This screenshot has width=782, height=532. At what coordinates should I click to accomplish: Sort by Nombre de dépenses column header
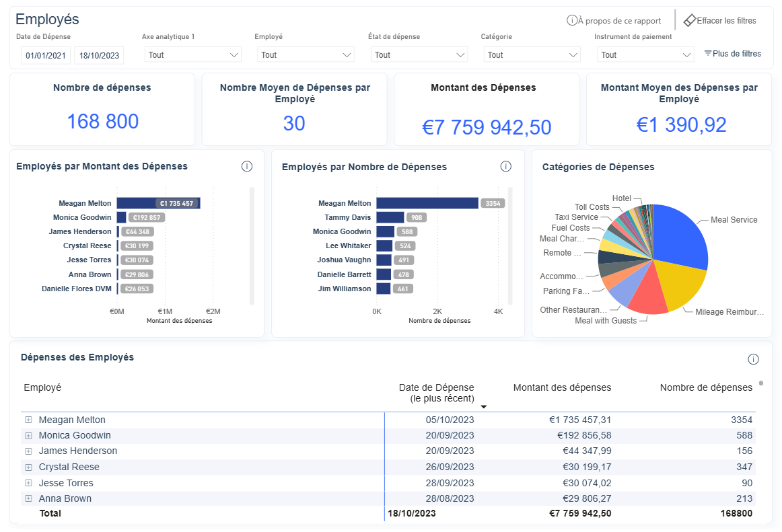pyautogui.click(x=706, y=387)
